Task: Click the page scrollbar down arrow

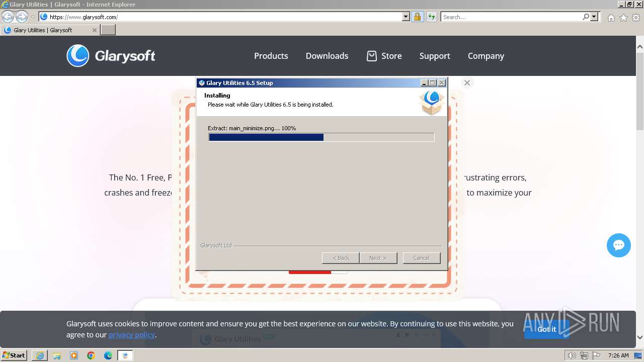Action: click(640, 337)
